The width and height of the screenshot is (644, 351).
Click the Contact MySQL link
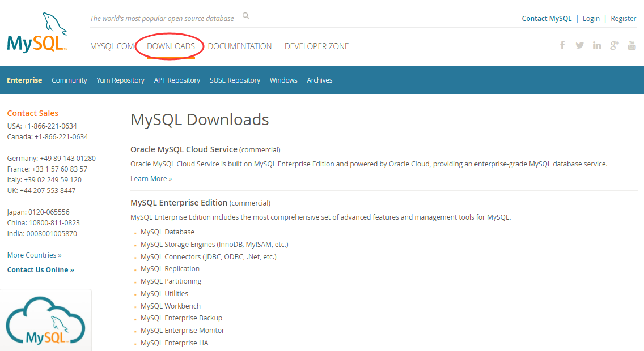coord(546,19)
